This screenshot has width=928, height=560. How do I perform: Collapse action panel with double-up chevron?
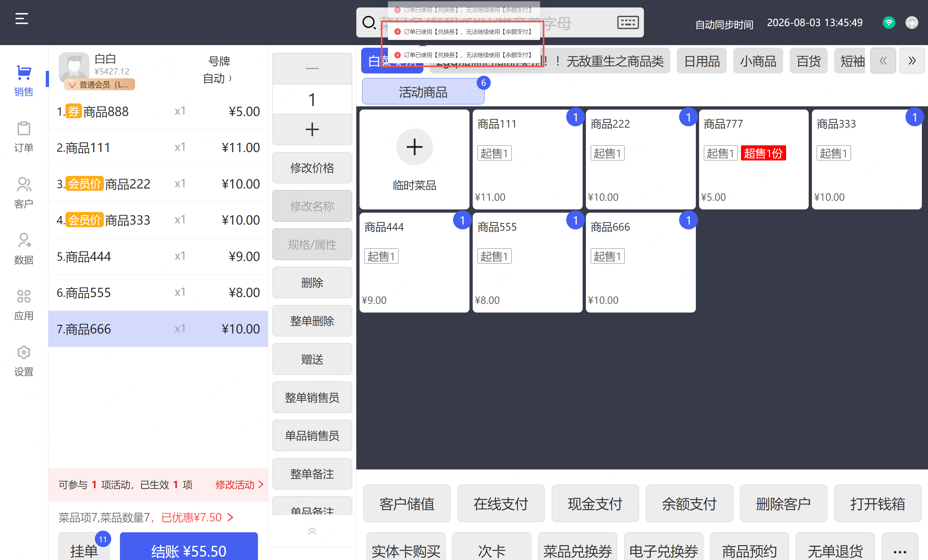click(312, 531)
